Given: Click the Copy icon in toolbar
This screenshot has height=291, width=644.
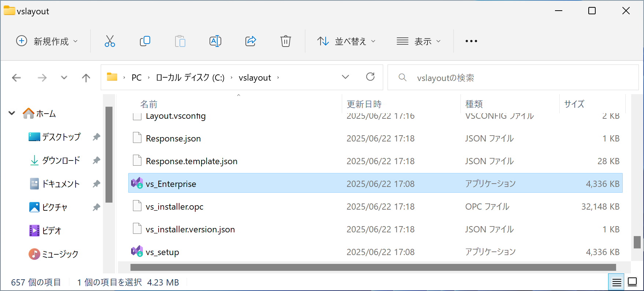Looking at the screenshot, I should click(145, 41).
